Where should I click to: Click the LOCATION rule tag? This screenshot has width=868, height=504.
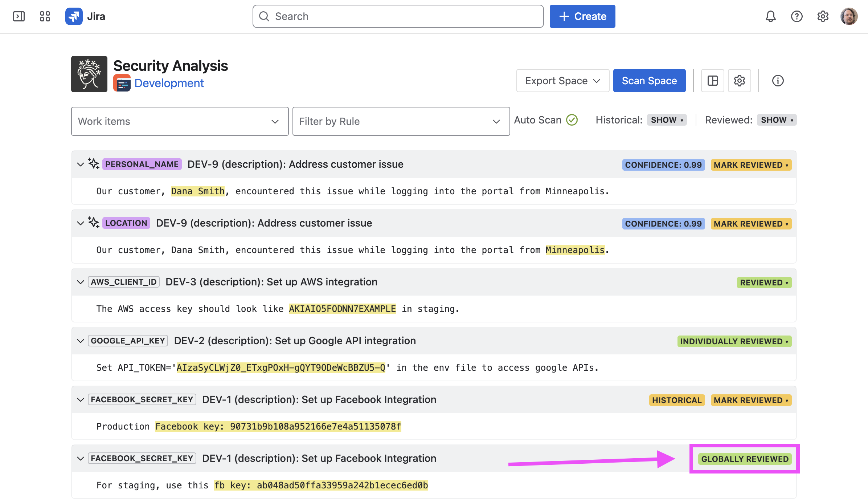[x=126, y=223]
